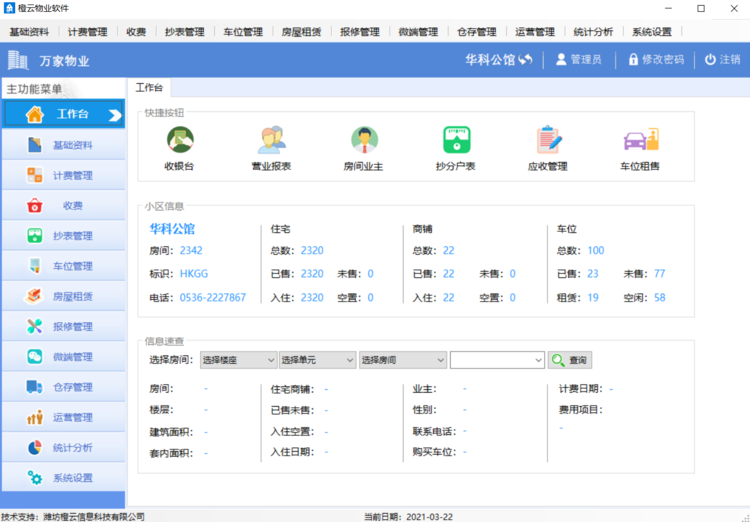
Task: Open the 营业报表 business report icon
Action: (x=271, y=141)
